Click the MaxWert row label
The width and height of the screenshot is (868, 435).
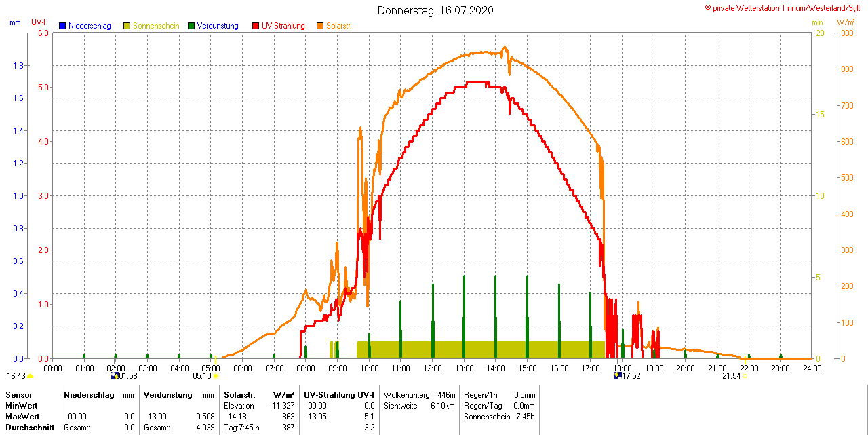[x=22, y=416]
